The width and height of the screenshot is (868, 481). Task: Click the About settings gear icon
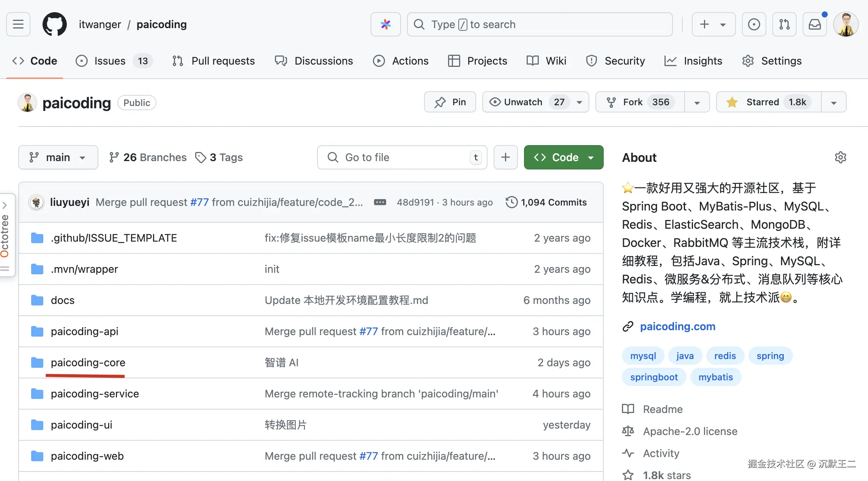pyautogui.click(x=840, y=157)
